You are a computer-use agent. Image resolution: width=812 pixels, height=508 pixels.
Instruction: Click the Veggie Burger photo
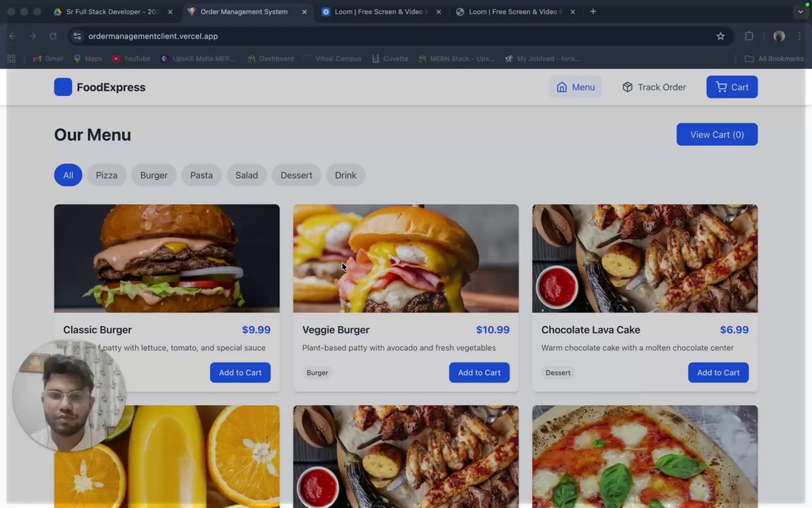[x=405, y=258]
